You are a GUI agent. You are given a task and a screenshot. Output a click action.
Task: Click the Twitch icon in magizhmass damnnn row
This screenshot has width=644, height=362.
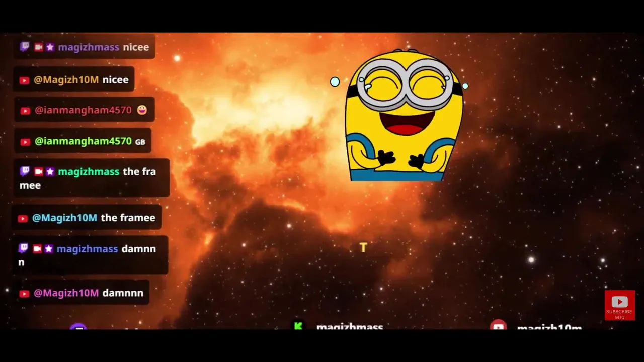[x=24, y=248]
